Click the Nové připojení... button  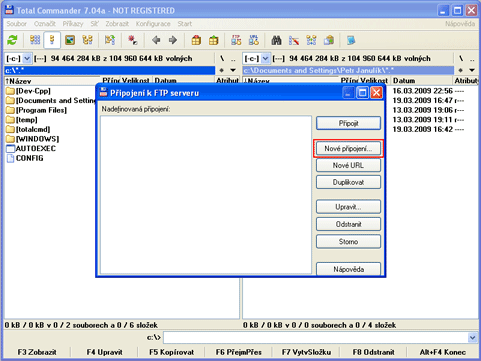[x=348, y=149]
